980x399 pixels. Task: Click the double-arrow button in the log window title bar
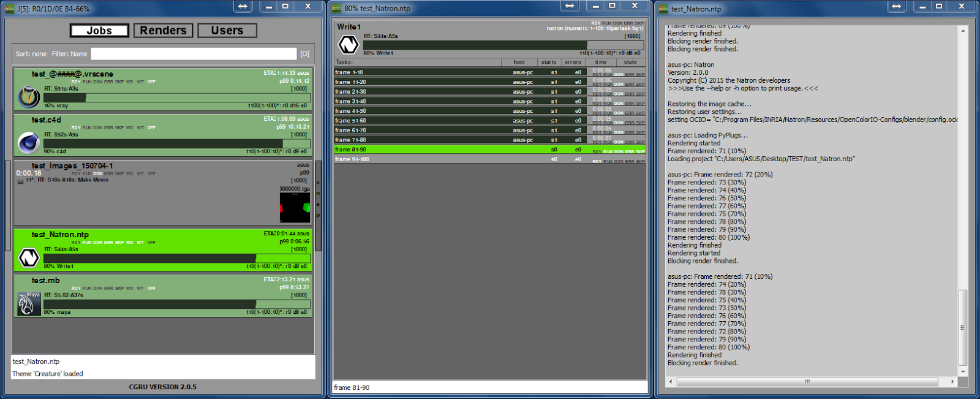896,6
